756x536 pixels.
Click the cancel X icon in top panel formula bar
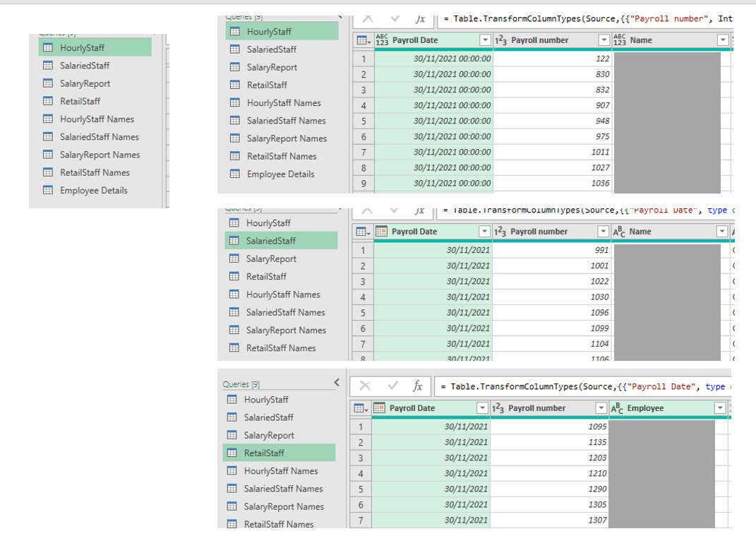(x=368, y=19)
